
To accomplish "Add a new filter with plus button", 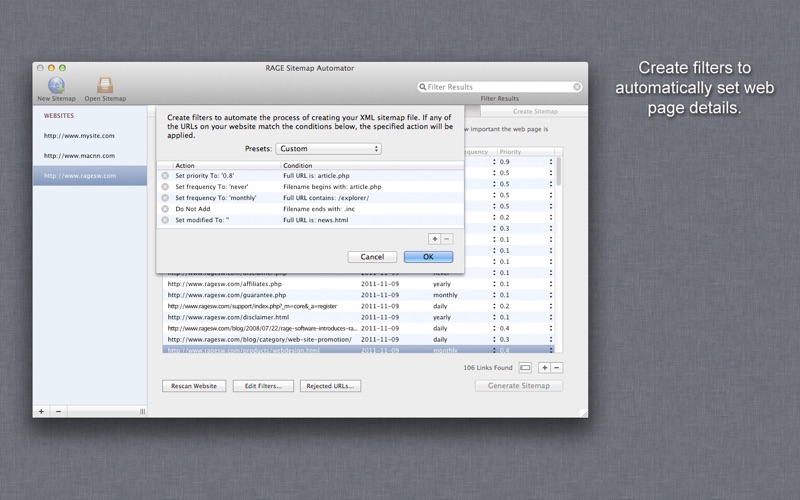I will pos(434,239).
